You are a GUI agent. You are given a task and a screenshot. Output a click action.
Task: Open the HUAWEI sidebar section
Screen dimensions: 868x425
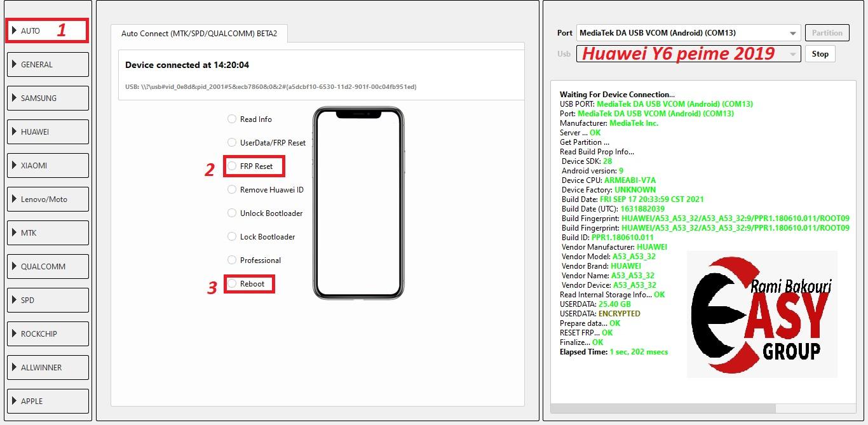point(48,132)
